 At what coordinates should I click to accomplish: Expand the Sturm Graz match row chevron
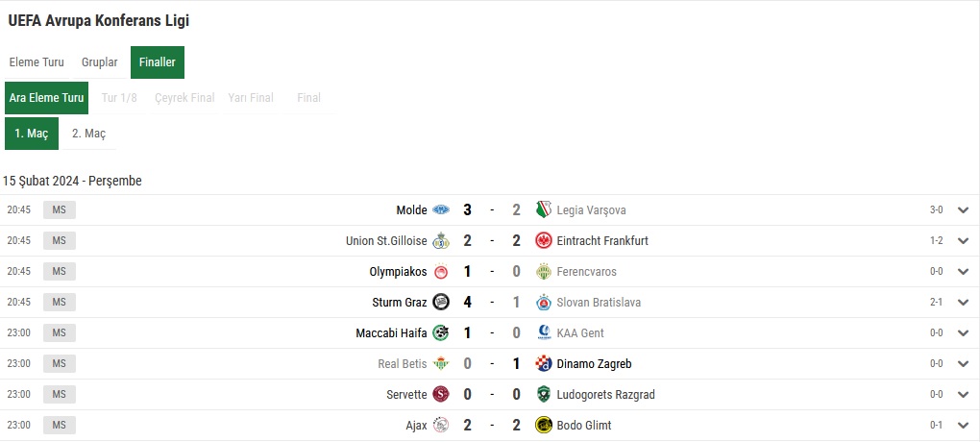coord(963,302)
